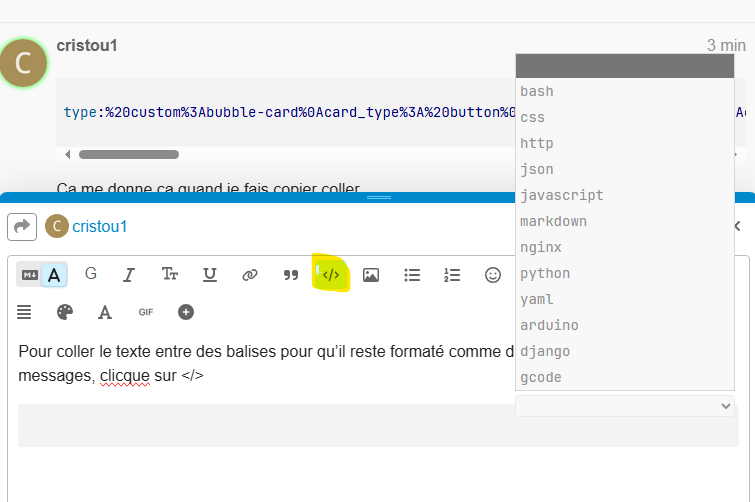Open the color palette icon
This screenshot has width=755, height=502.
[65, 312]
